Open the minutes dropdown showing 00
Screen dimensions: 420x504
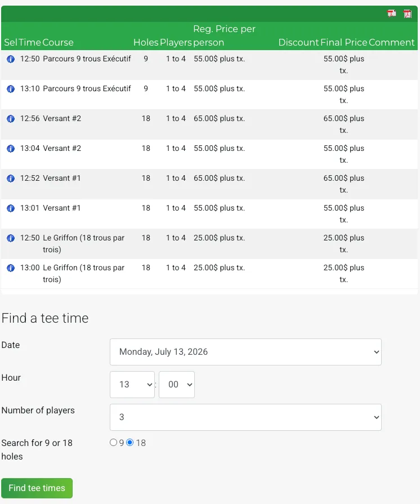[176, 385]
